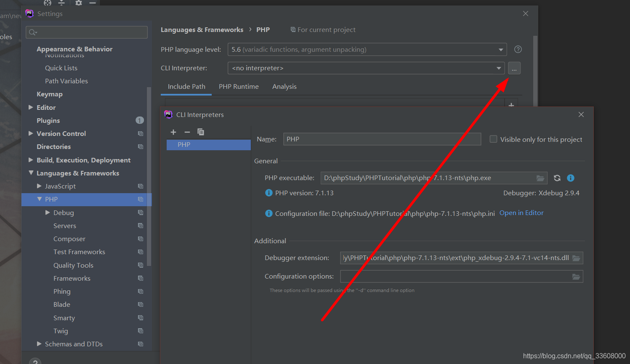Reload PHP executable info with refresh icon
This screenshot has width=630, height=364.
click(x=557, y=178)
